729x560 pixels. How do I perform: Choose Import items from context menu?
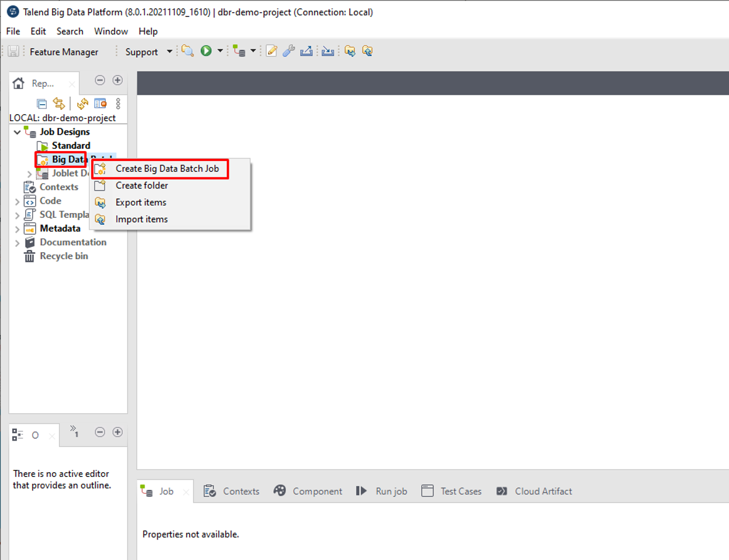[142, 219]
